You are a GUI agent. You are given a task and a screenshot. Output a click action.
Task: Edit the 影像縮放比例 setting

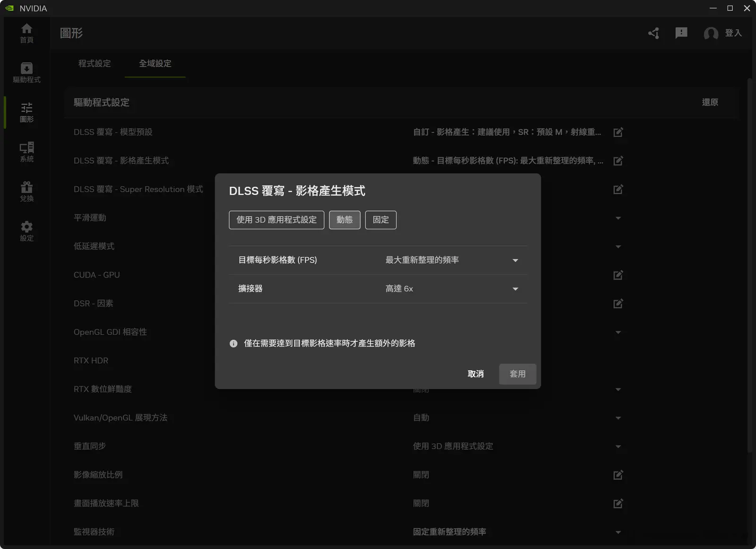point(618,475)
